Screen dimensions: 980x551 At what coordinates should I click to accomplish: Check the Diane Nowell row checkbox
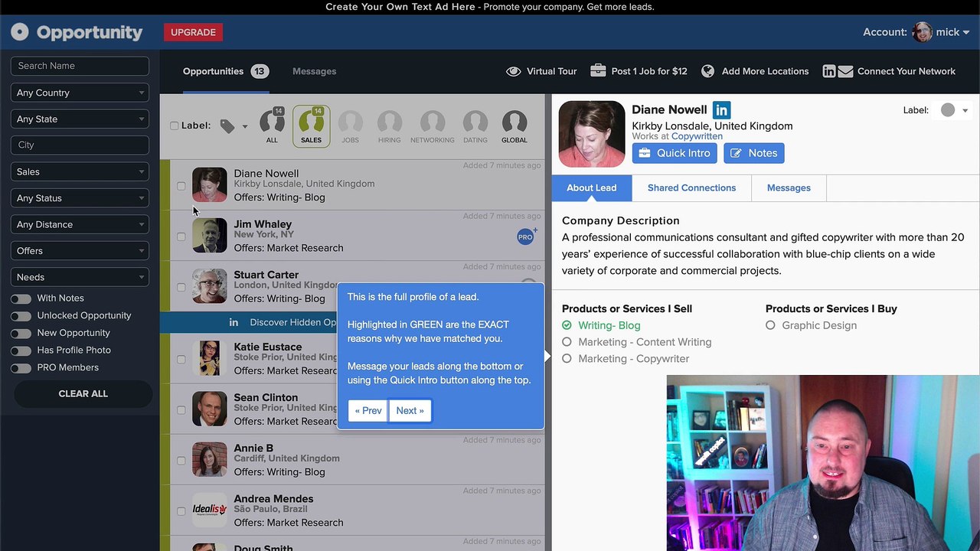pyautogui.click(x=181, y=186)
